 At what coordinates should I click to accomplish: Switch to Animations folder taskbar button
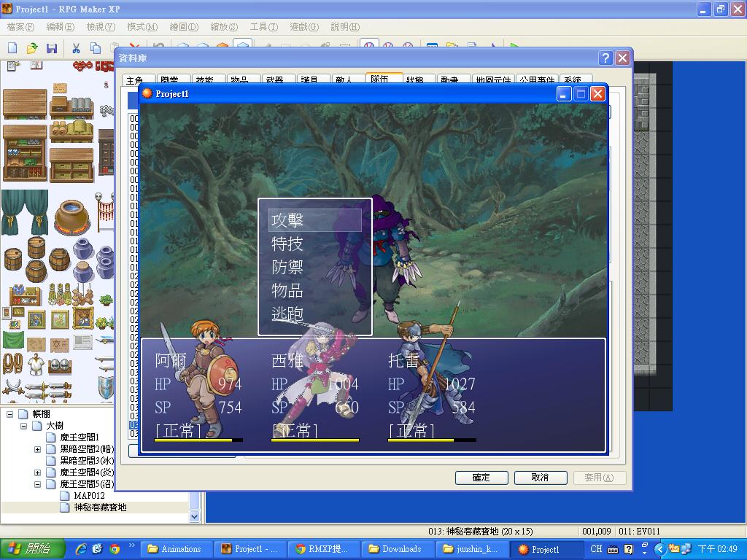(175, 549)
